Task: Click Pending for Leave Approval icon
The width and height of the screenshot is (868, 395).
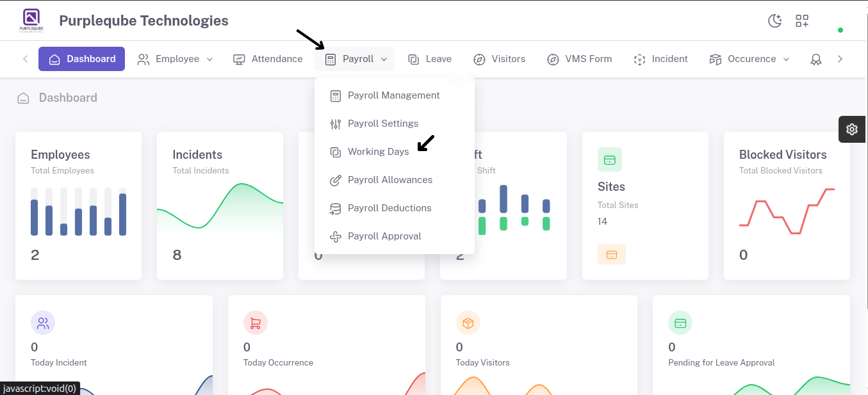Action: coord(680,323)
